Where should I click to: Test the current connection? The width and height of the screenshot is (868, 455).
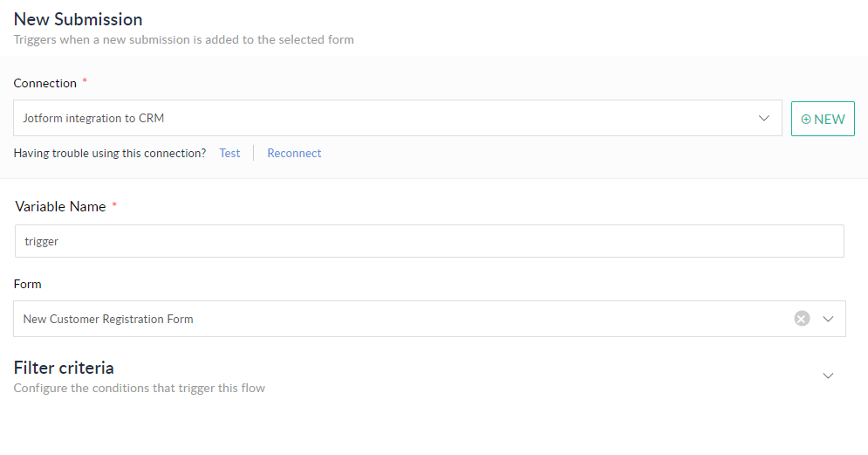coord(229,153)
